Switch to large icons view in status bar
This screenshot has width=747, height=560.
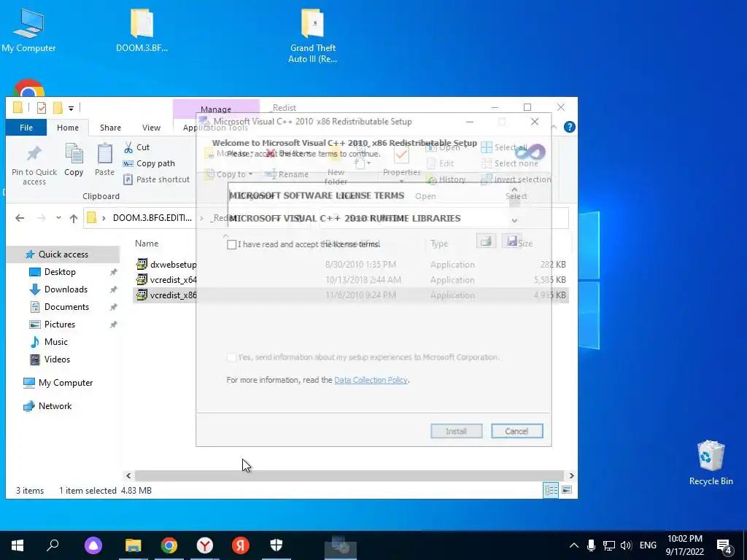[567, 490]
